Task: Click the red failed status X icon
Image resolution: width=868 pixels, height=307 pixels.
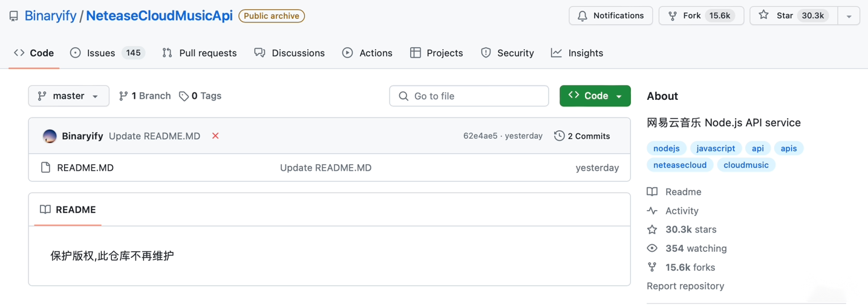Action: pos(215,136)
